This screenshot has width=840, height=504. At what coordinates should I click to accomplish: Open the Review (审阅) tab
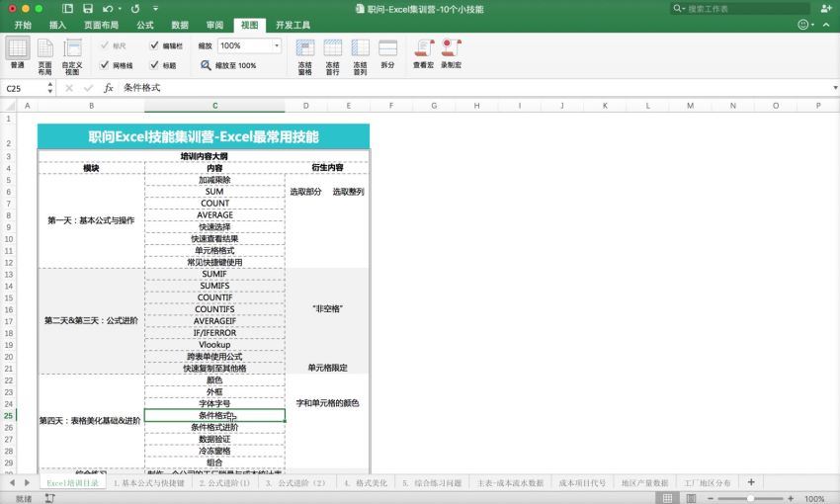pos(214,25)
